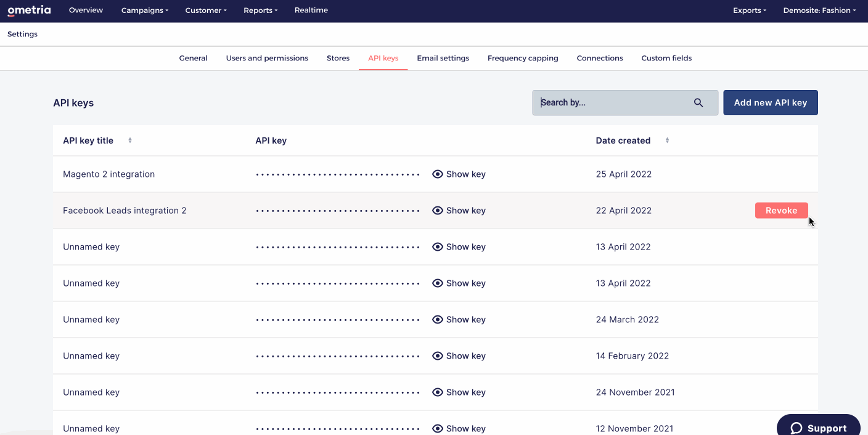Click Add new API key button

[771, 103]
